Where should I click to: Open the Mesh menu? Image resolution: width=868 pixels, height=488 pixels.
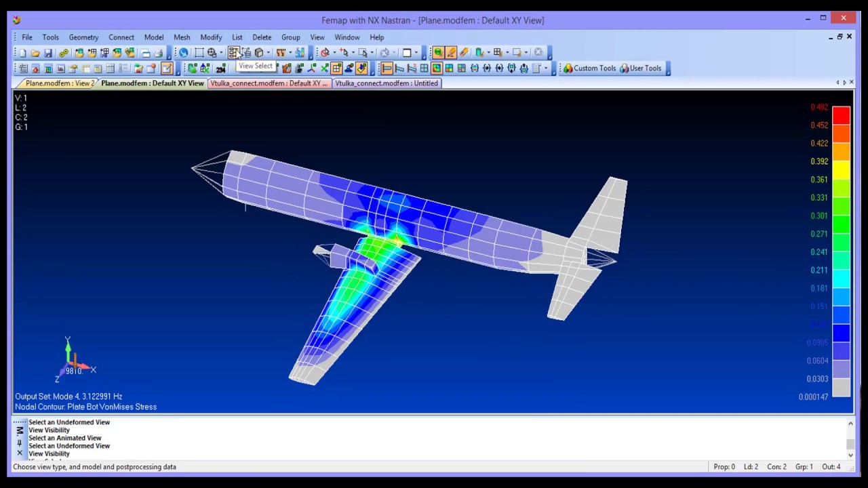[182, 37]
